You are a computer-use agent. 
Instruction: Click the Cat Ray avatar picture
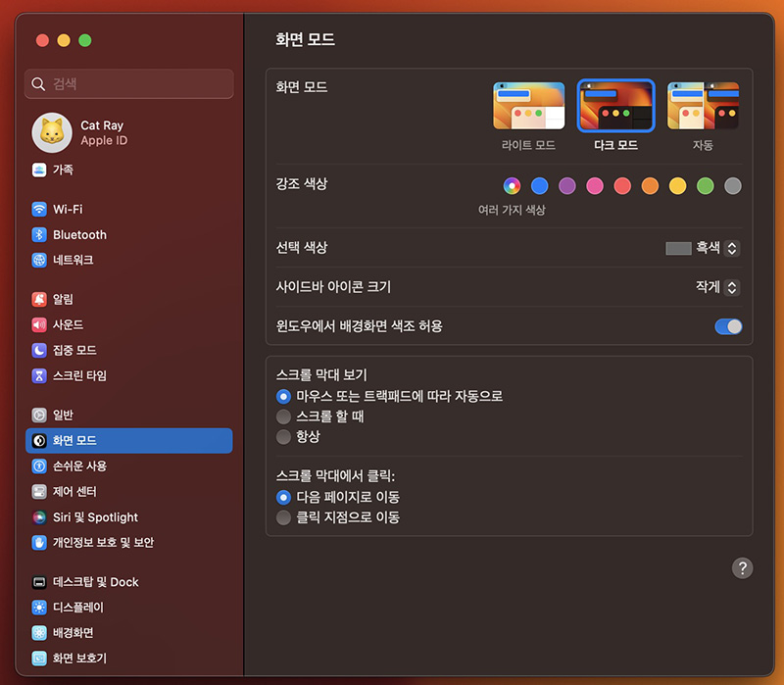click(52, 132)
